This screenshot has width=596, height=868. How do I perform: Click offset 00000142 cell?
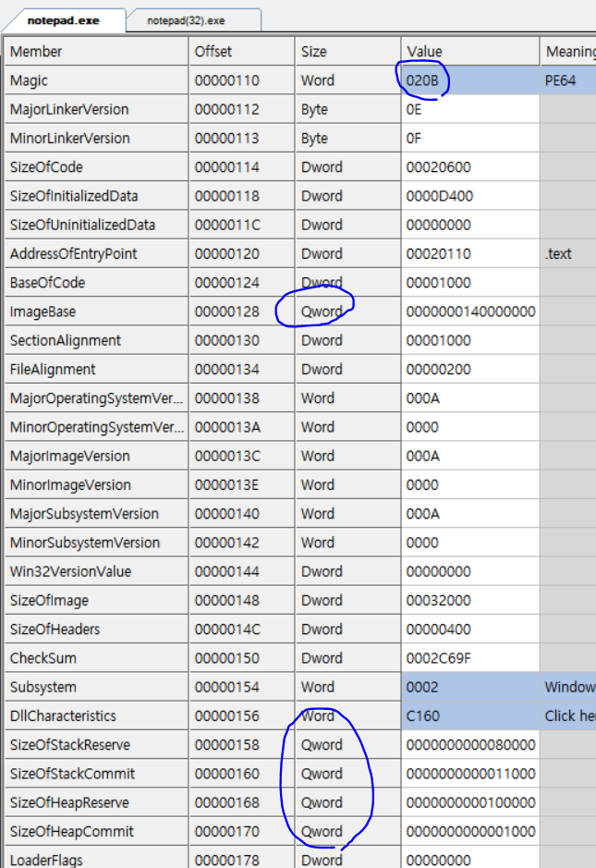[x=241, y=543]
